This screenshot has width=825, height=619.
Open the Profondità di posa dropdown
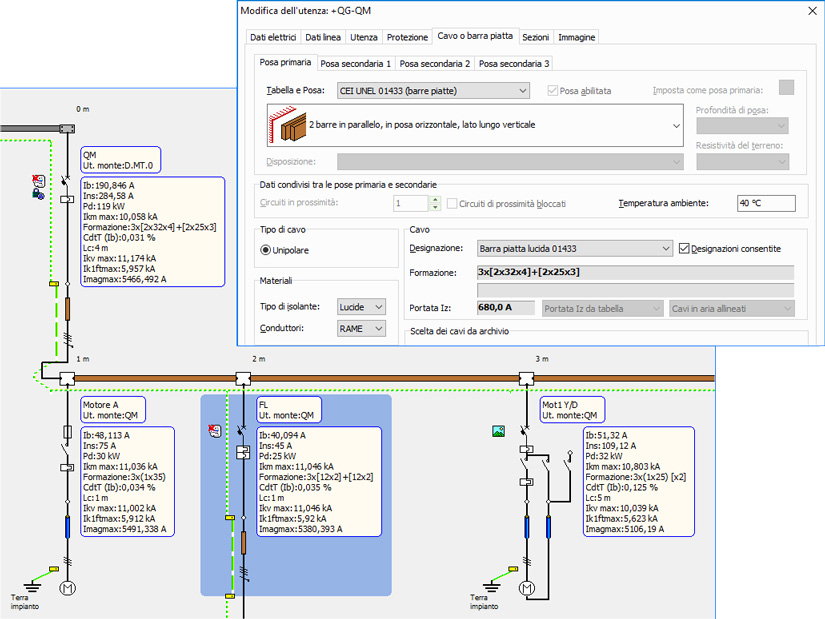coord(742,125)
